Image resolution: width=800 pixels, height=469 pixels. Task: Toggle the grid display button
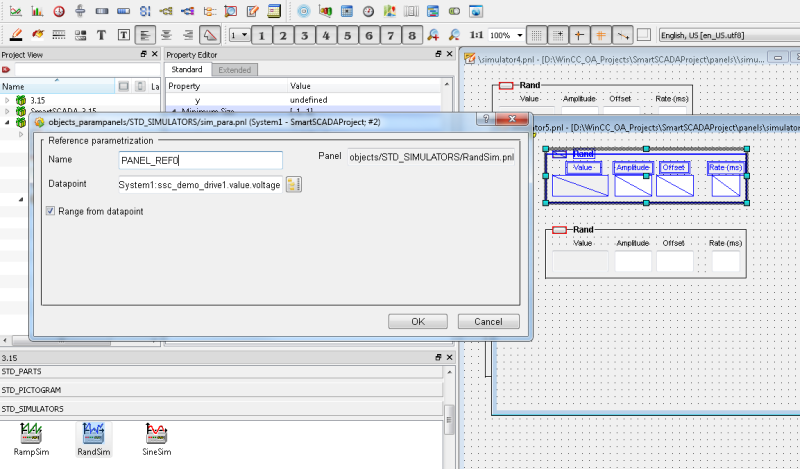click(x=536, y=35)
